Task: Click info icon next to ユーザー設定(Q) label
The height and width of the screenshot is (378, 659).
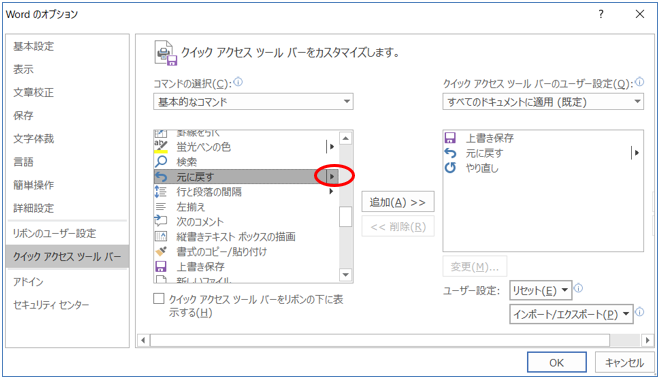Action: pos(640,82)
